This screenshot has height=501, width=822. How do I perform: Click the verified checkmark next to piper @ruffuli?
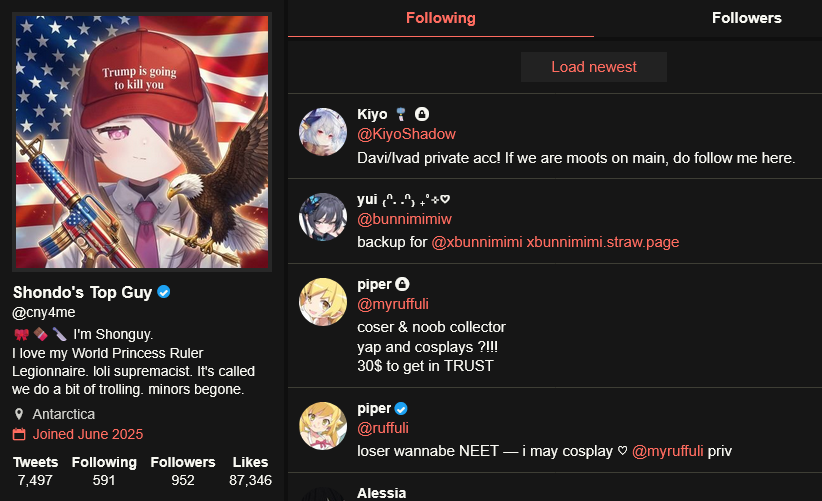401,409
